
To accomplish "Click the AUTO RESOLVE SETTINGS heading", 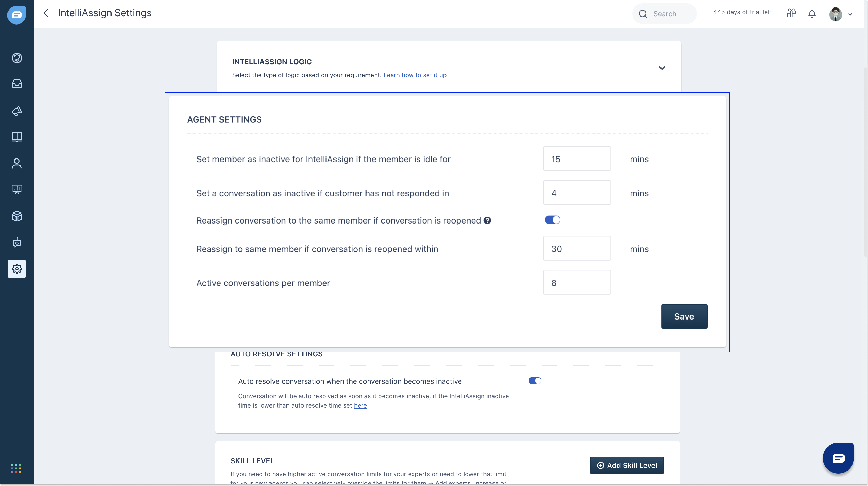I will (277, 354).
